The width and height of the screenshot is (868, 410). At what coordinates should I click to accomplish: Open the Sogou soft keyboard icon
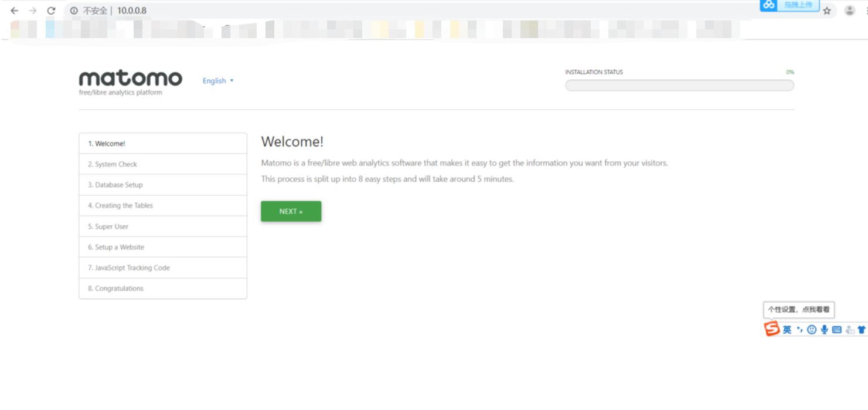click(x=836, y=330)
